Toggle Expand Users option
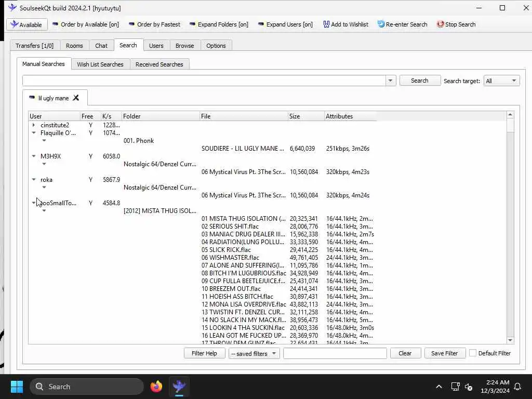This screenshot has width=532, height=399. 285,24
